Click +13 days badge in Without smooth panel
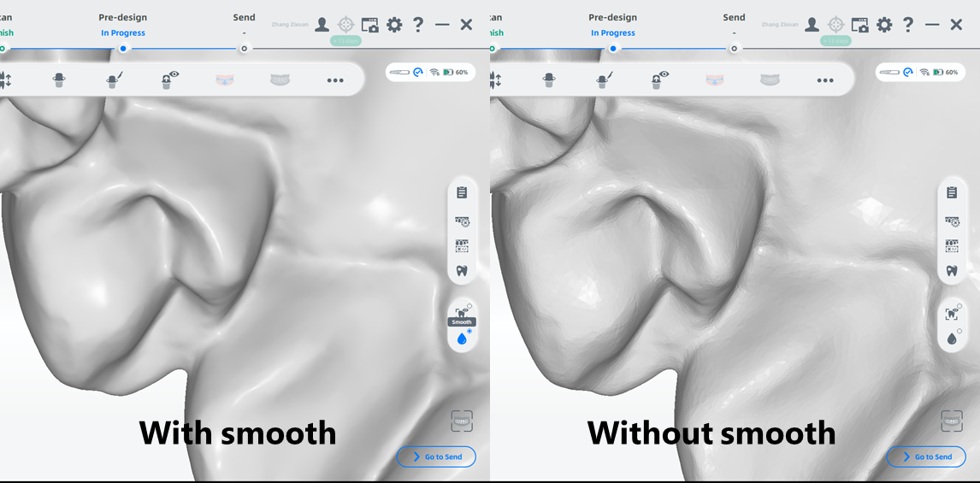The width and height of the screenshot is (980, 483). [835, 41]
